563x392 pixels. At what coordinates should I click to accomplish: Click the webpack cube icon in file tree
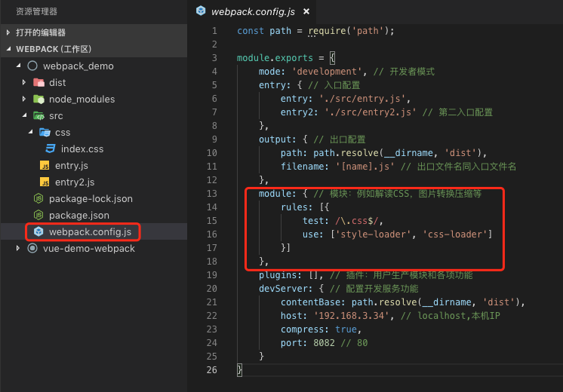point(38,231)
